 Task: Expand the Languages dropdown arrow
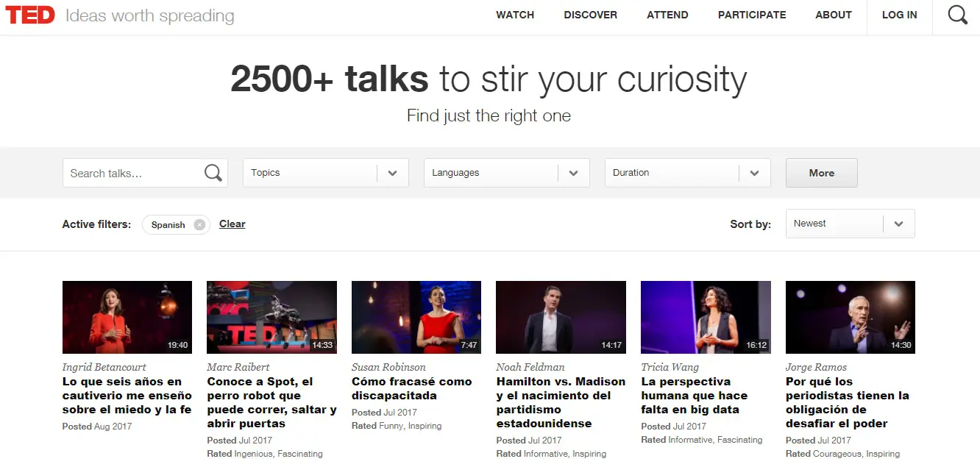(x=574, y=173)
